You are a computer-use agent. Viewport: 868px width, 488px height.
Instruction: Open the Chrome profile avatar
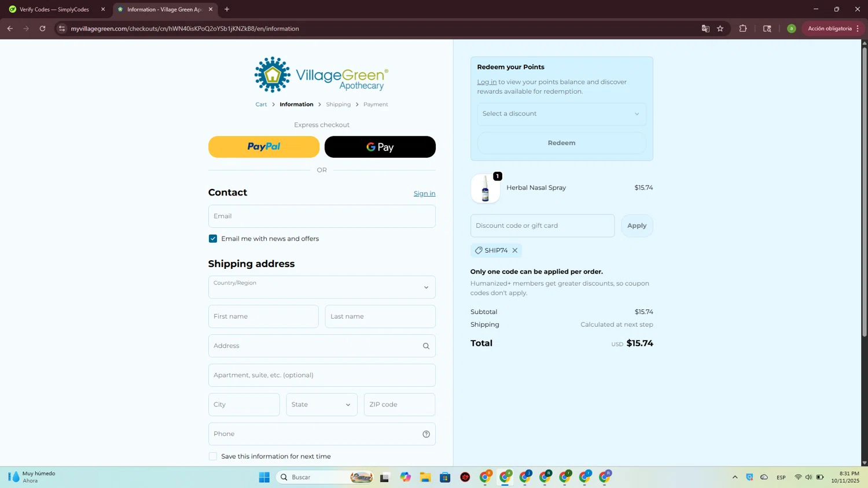792,28
